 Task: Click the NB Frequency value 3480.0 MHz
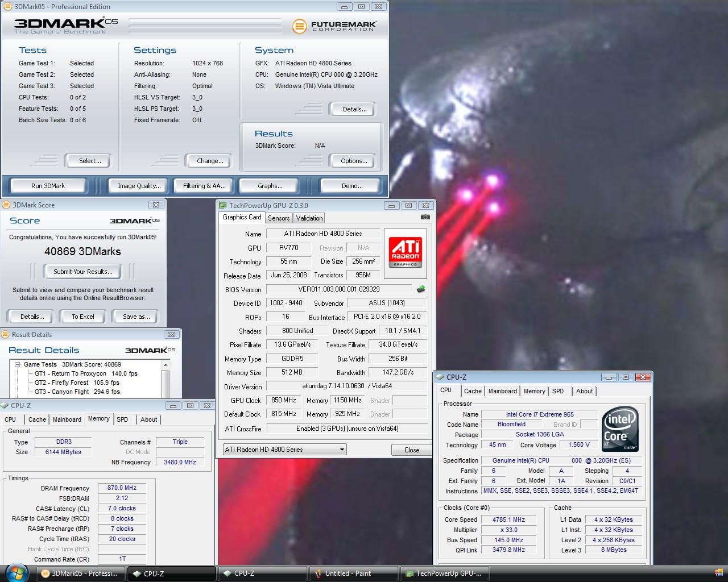[x=180, y=462]
